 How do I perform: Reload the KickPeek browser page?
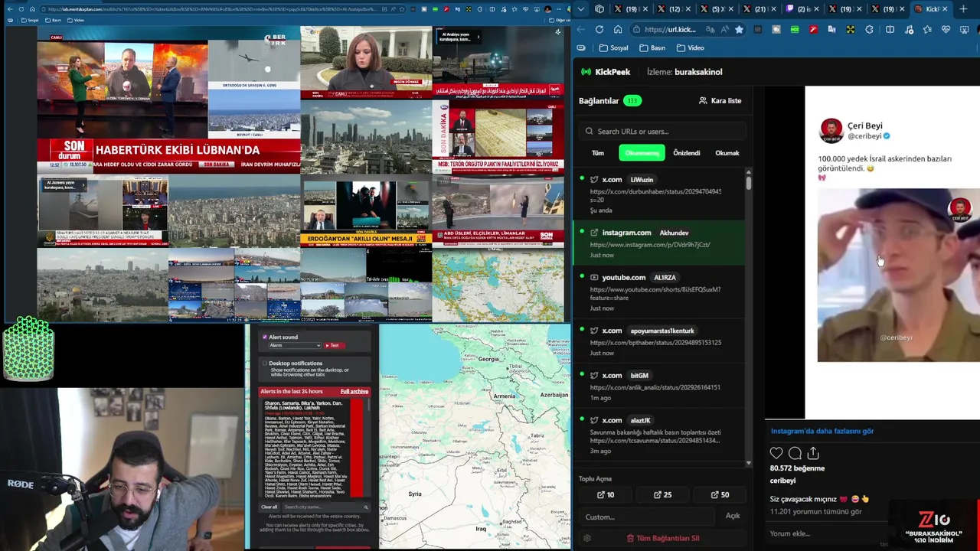tap(599, 29)
